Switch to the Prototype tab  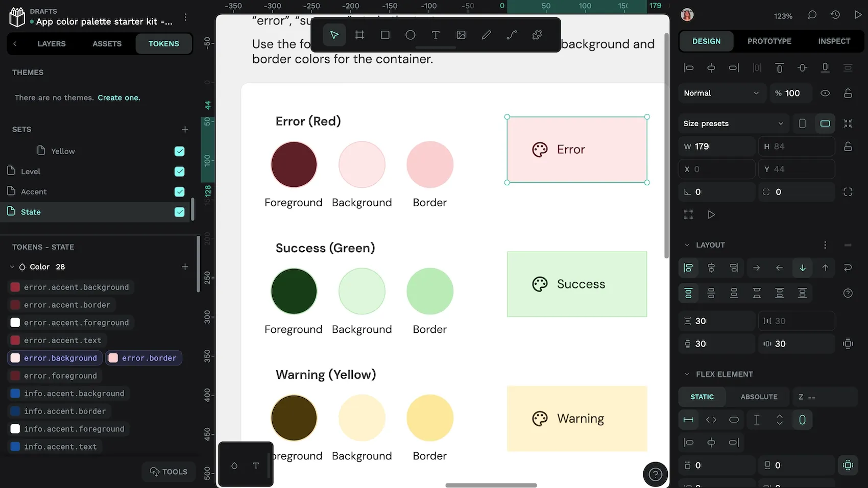pyautogui.click(x=769, y=41)
